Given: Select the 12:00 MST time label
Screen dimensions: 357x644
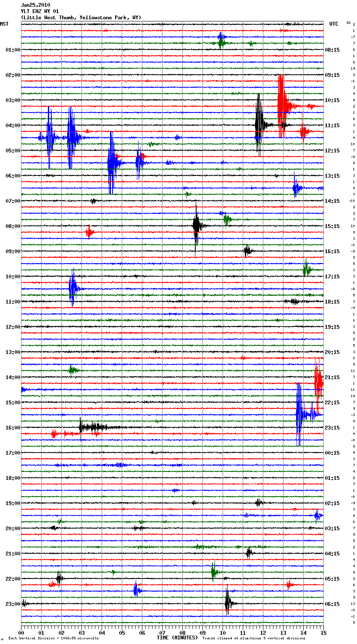Looking at the screenshot, I should [x=13, y=327].
